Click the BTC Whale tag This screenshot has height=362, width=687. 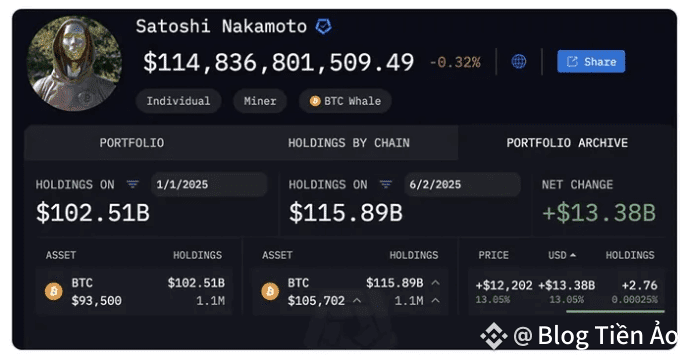tap(345, 101)
